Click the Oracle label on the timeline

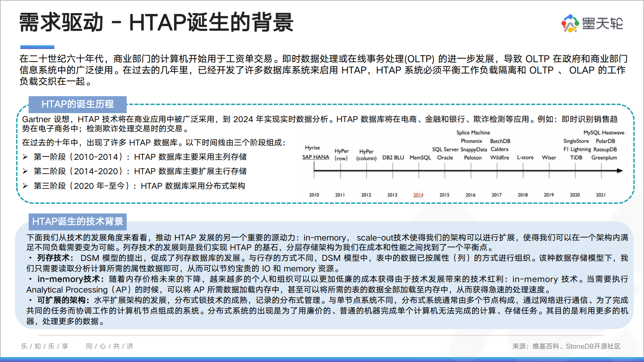445,158
